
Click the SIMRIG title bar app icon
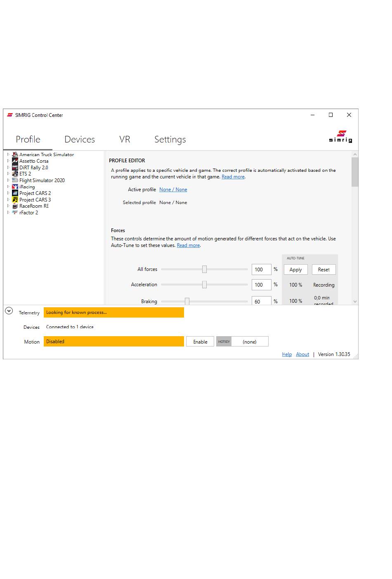(10, 115)
